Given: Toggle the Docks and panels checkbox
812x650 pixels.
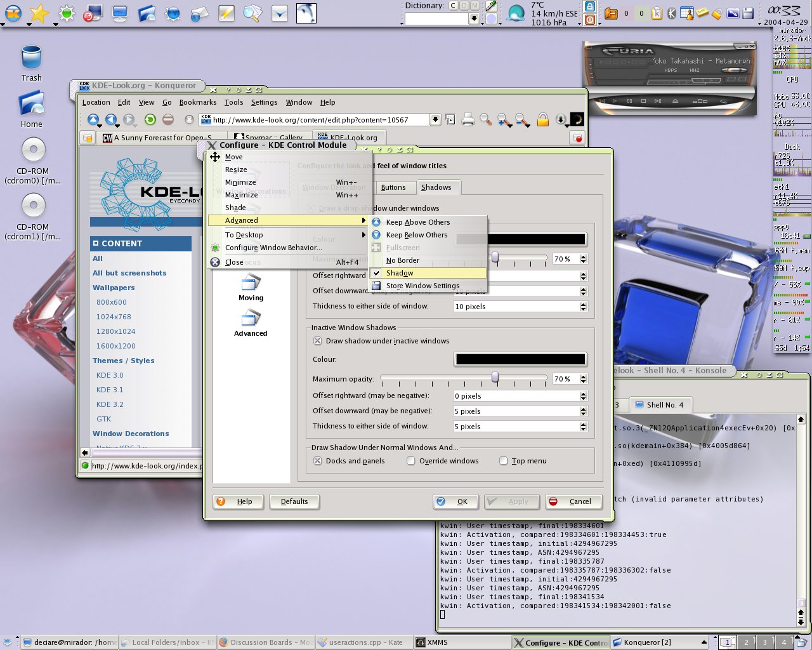Looking at the screenshot, I should pyautogui.click(x=318, y=461).
